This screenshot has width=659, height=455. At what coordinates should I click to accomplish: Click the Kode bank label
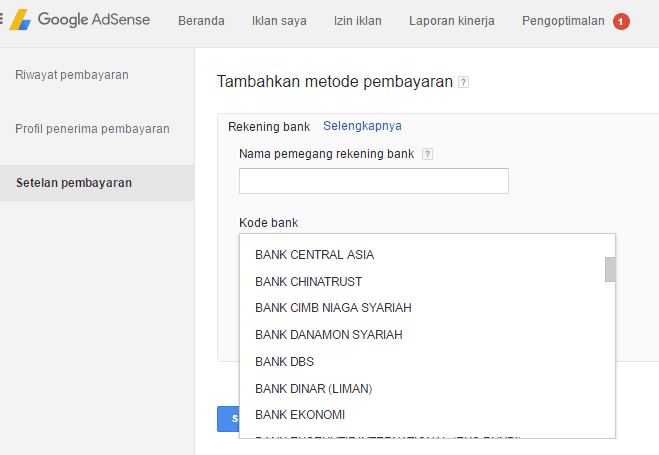pyautogui.click(x=269, y=223)
